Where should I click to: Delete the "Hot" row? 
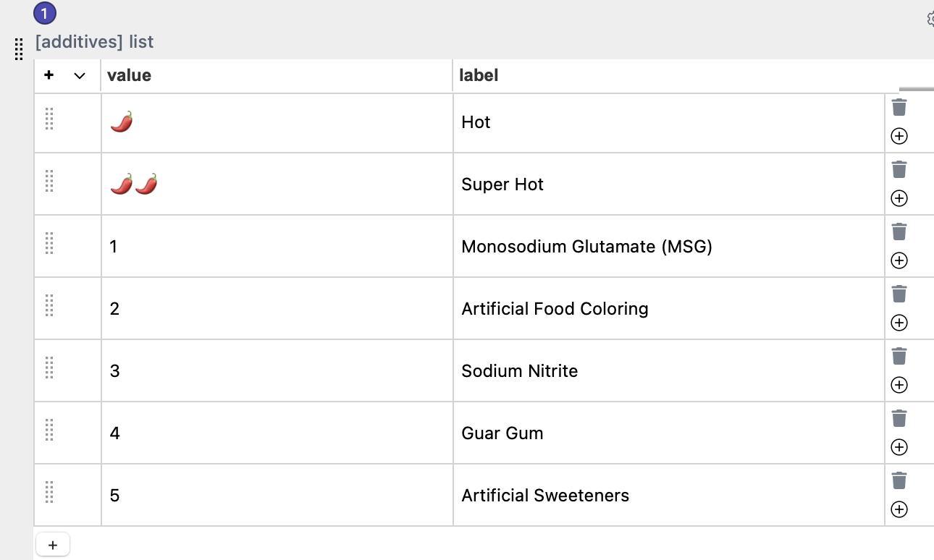tap(899, 107)
